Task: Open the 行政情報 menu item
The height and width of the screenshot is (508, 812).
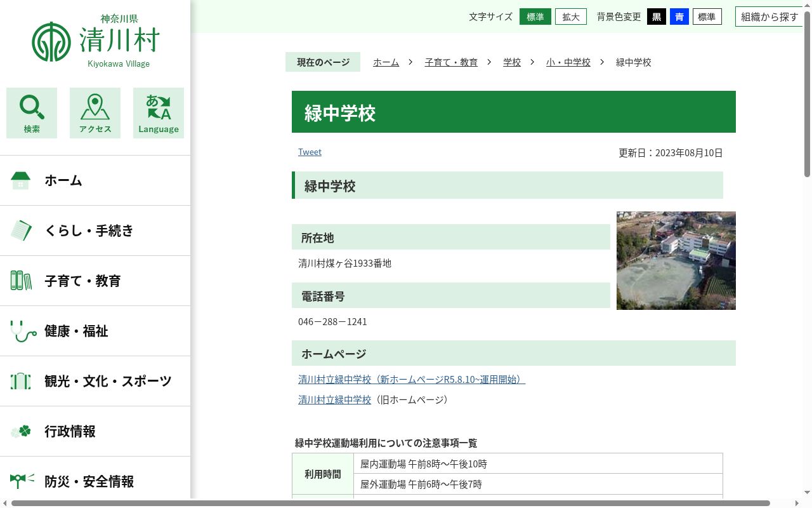Action: pyautogui.click(x=95, y=431)
